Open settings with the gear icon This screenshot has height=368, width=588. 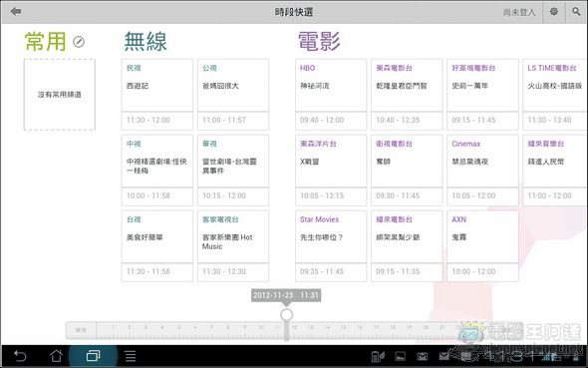pos(553,12)
